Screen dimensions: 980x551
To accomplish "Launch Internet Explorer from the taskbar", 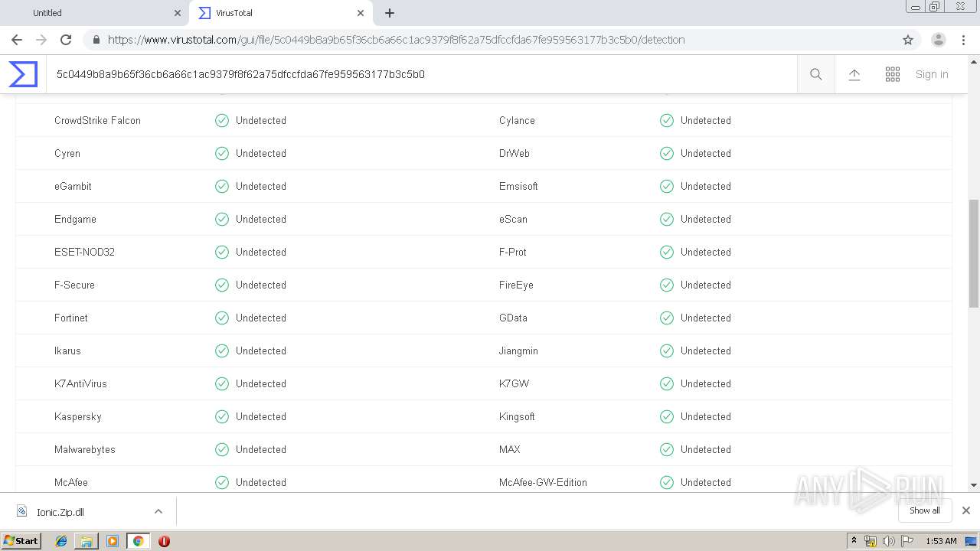I will click(x=61, y=541).
